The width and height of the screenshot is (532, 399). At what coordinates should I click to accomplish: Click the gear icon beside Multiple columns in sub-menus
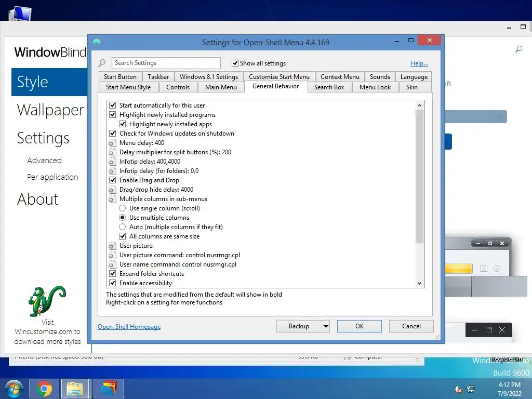pos(112,199)
